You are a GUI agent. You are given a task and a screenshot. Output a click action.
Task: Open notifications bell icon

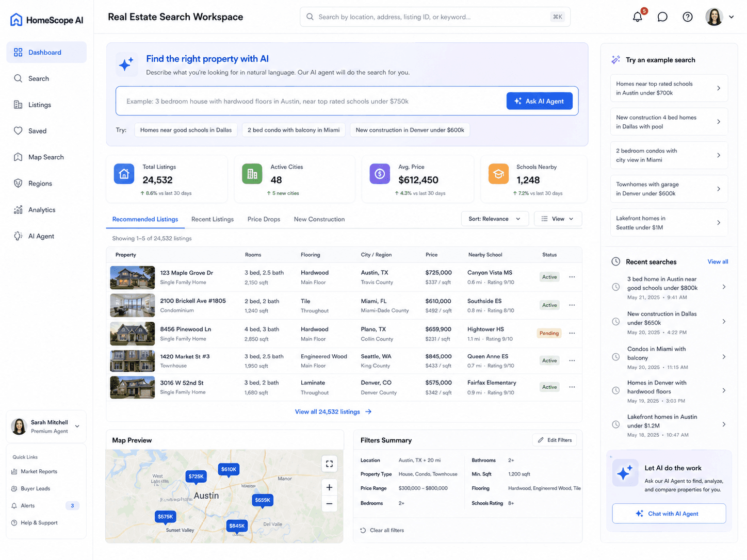(638, 17)
